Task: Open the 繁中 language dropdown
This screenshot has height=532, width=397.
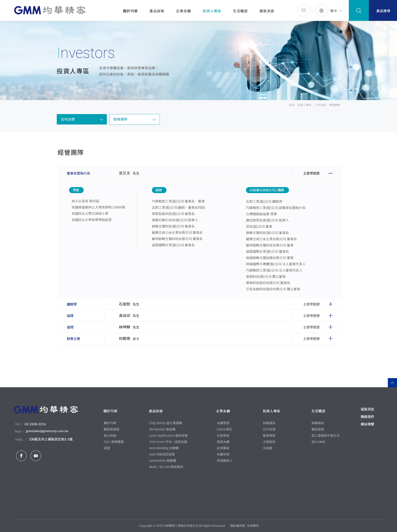Action: [336, 11]
